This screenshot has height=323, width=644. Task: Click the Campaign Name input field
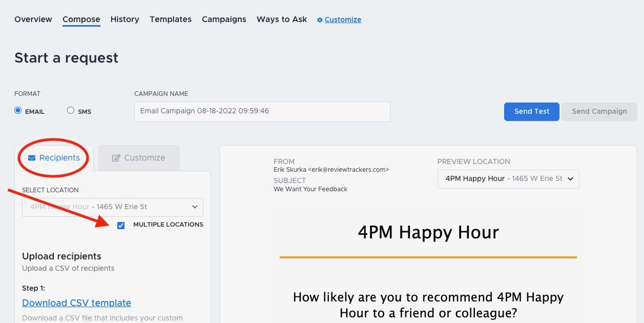pos(262,111)
